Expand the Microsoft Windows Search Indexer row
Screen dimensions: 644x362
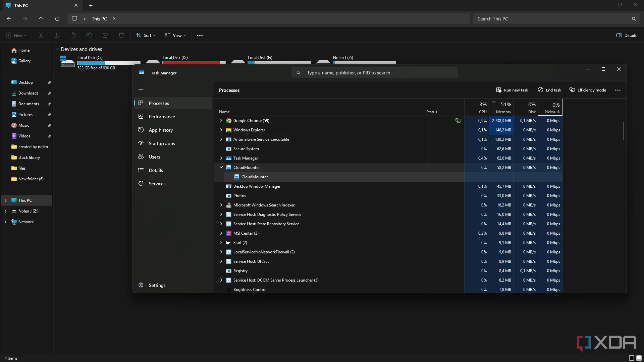221,205
